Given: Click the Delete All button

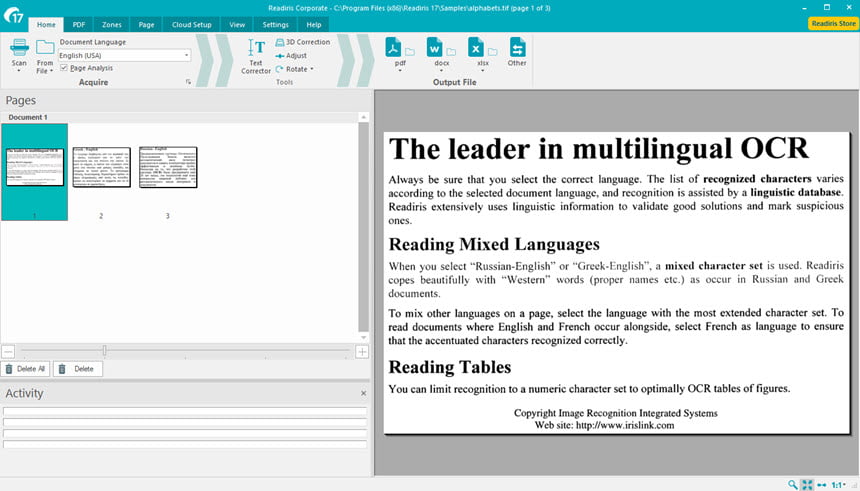Looking at the screenshot, I should coord(25,369).
